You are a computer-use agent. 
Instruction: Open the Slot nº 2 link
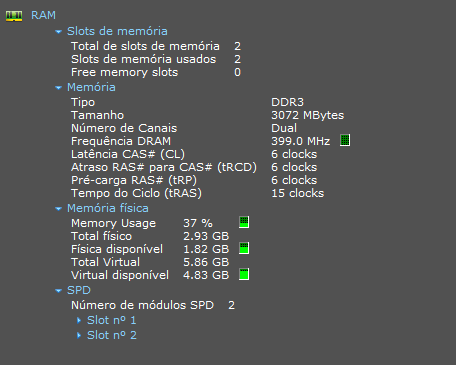tap(112, 335)
